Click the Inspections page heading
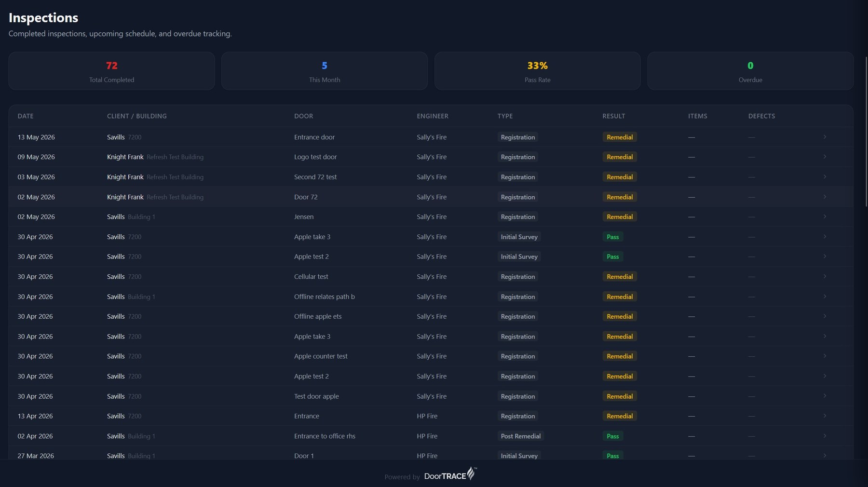 (43, 17)
